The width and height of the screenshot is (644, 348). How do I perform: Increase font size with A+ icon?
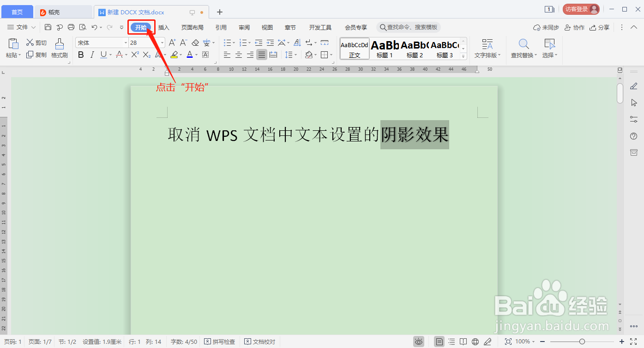pyautogui.click(x=172, y=43)
